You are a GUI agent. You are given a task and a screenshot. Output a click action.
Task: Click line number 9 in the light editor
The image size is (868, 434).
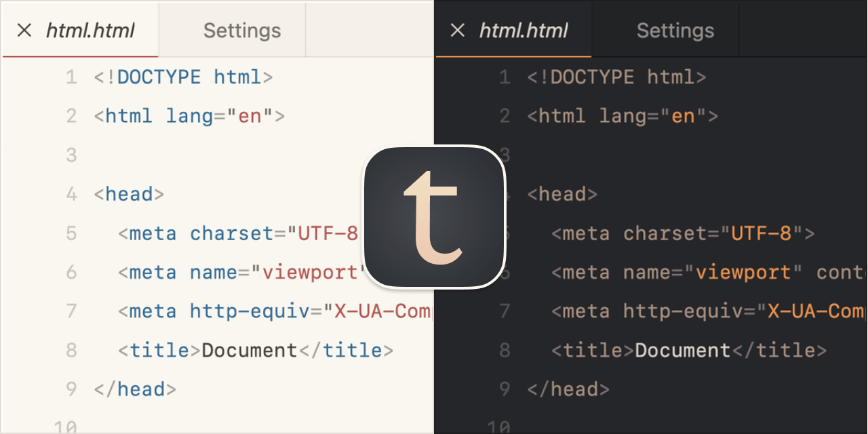click(x=71, y=389)
